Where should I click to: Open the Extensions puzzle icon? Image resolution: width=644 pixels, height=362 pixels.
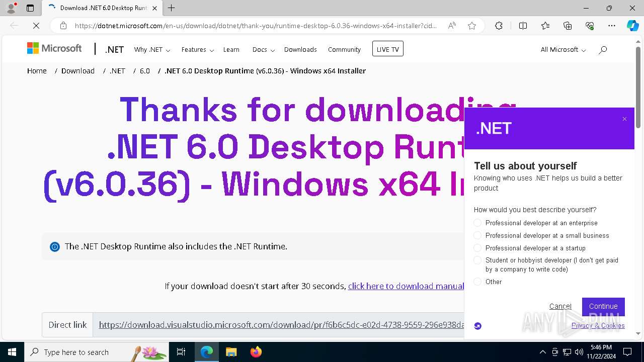pos(499,26)
